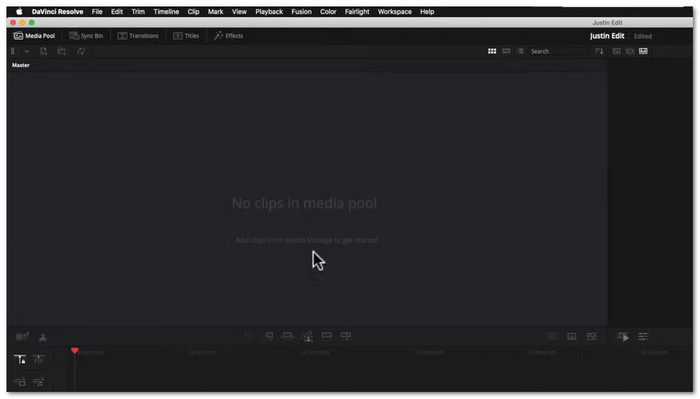700x399 pixels.
Task: Click the Smooth Cut transition icon
Action: [x=592, y=337]
